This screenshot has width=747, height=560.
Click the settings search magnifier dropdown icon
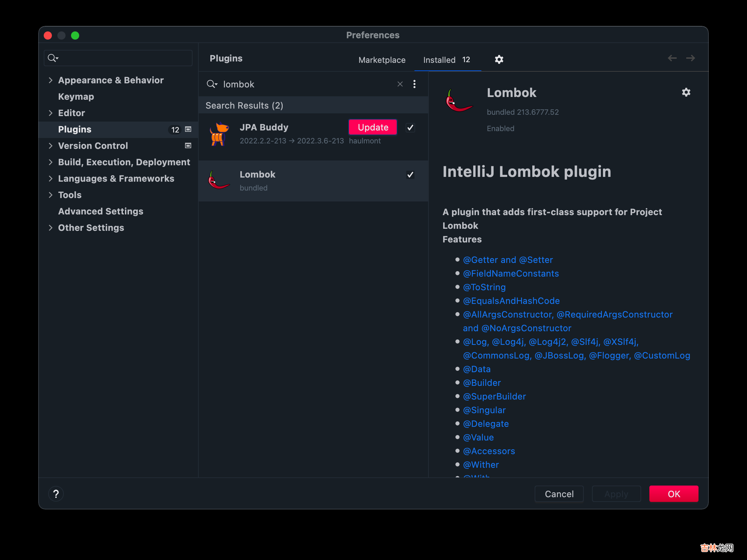click(53, 58)
